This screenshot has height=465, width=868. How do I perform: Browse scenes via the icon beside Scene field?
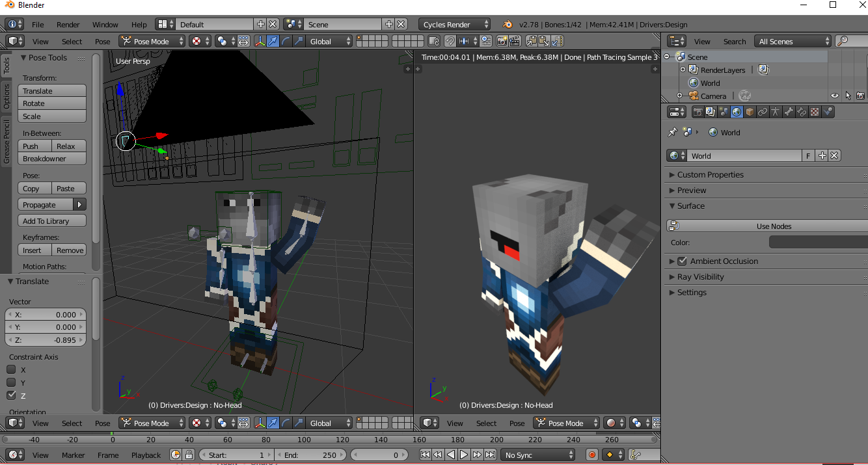[x=293, y=24]
